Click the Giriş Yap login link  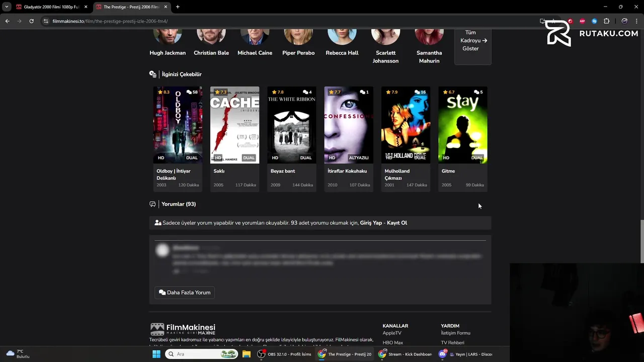click(x=371, y=223)
